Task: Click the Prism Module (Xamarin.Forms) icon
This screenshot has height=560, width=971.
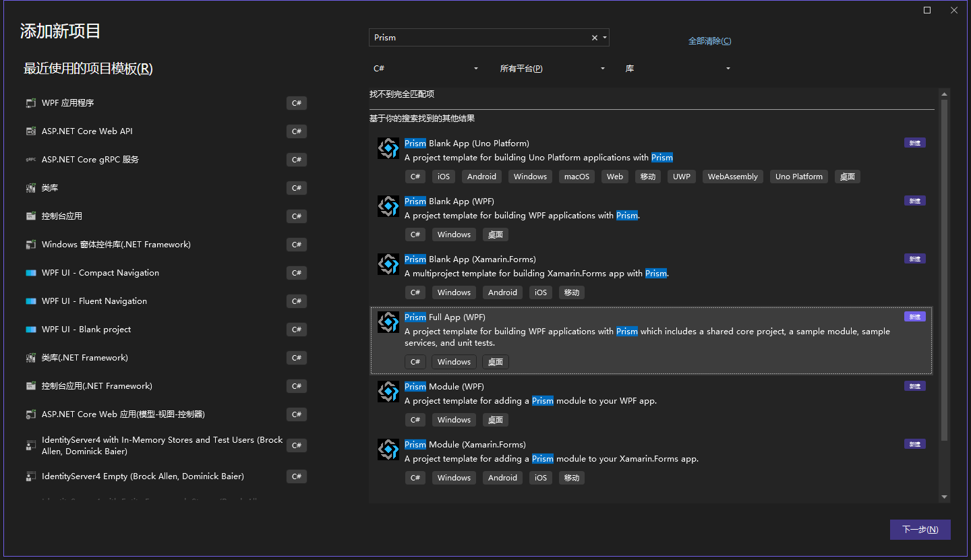Action: (388, 449)
